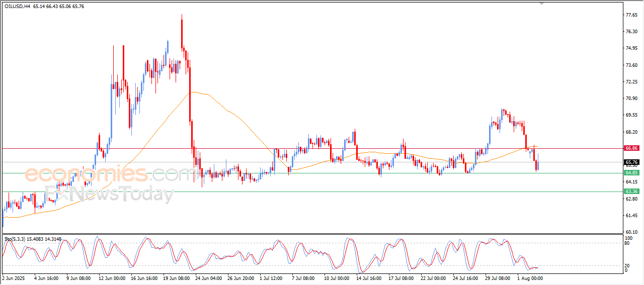Screen dimensions: 644x285
Task: Click the 4 Jun 16:00 time label
Action: pyautogui.click(x=46, y=278)
